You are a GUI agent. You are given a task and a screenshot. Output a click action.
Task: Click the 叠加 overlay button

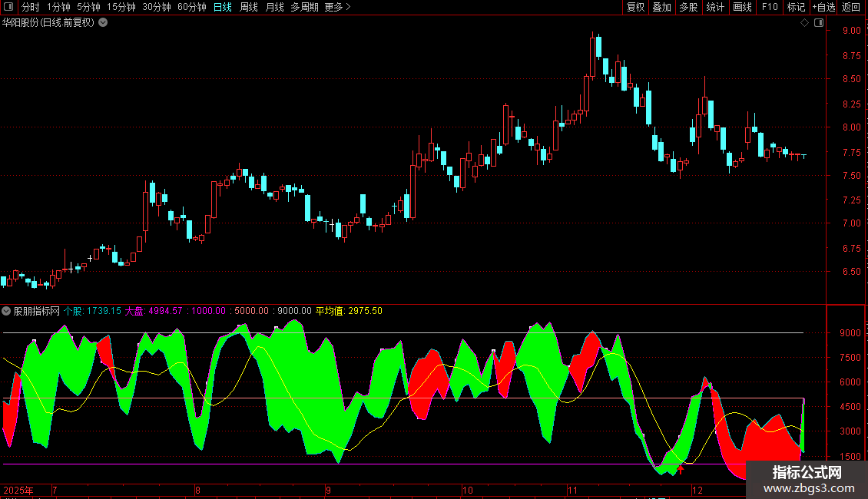[661, 7]
